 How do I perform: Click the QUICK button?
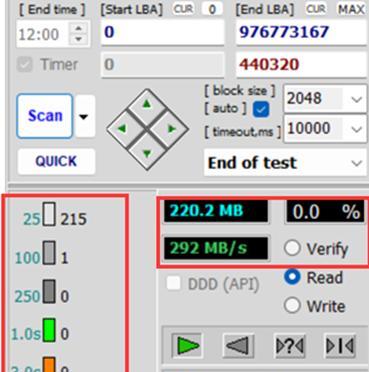[56, 162]
